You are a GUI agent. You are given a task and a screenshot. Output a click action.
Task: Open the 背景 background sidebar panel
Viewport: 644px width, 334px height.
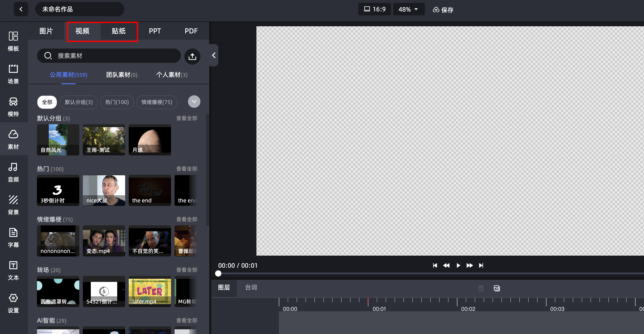click(13, 205)
